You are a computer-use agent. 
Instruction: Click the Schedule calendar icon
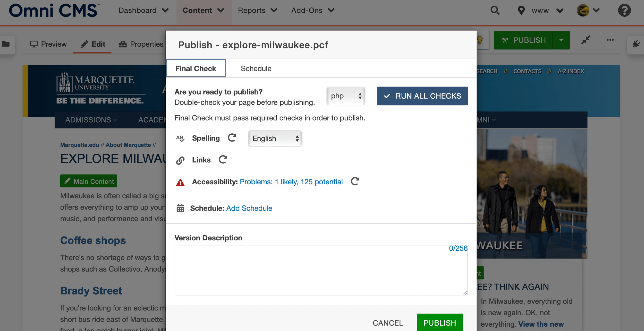180,208
